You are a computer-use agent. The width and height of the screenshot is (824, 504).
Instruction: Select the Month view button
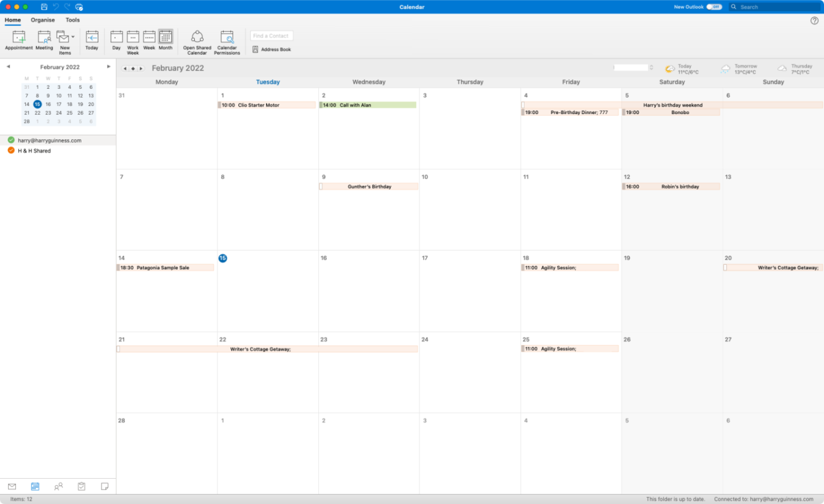pos(166,41)
